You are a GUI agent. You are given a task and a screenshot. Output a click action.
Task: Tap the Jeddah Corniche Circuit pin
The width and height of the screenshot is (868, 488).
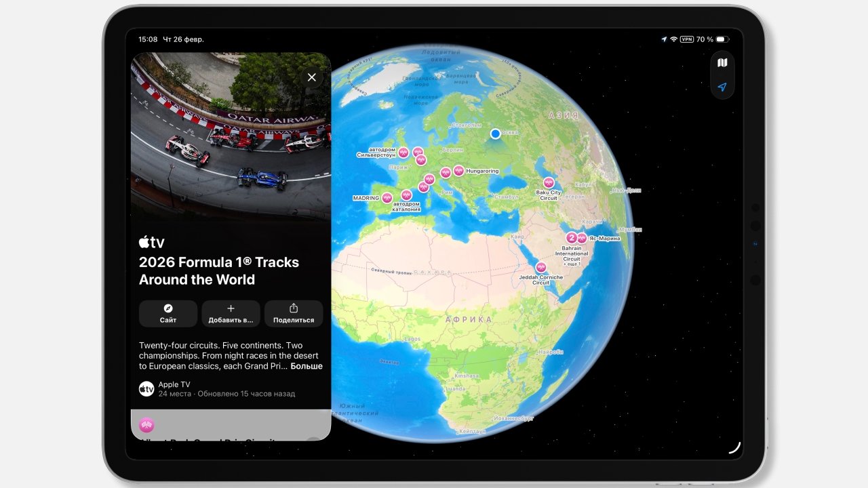point(541,267)
